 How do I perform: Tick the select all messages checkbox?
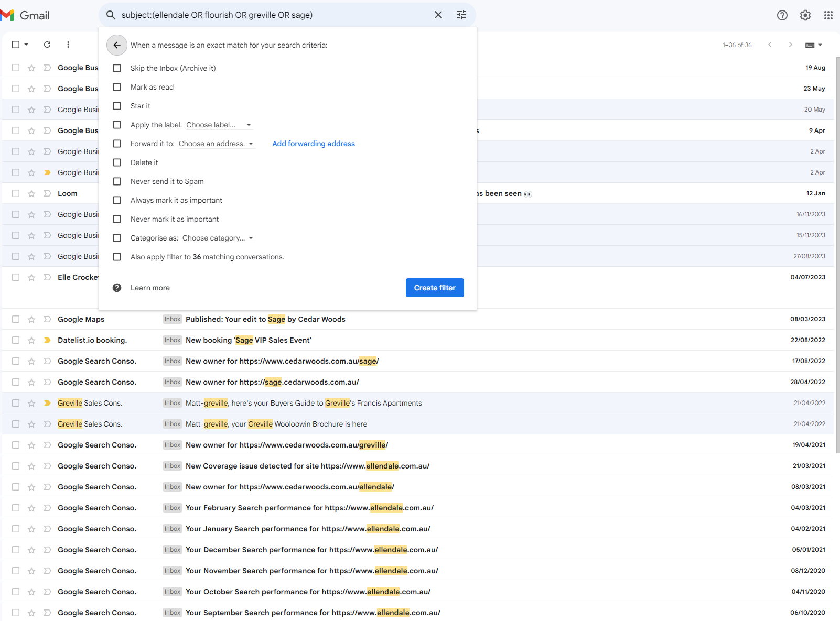(x=16, y=45)
